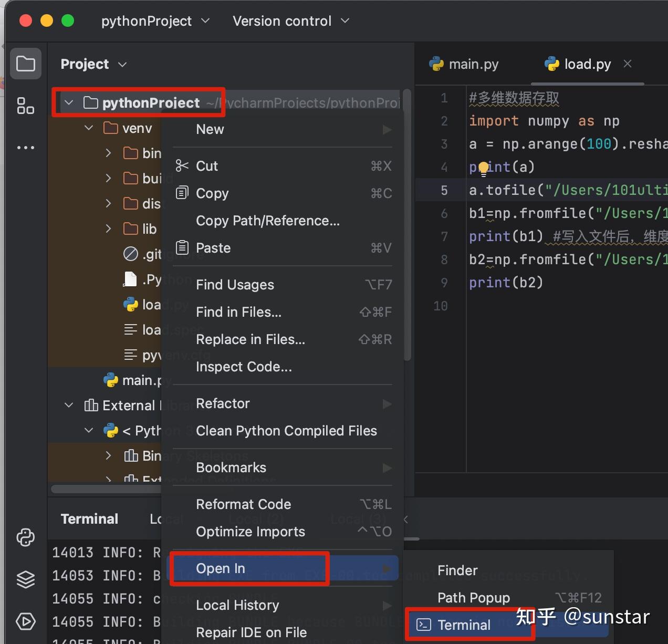
Task: Click the Paste icon in the context menu
Action: pyautogui.click(x=181, y=247)
